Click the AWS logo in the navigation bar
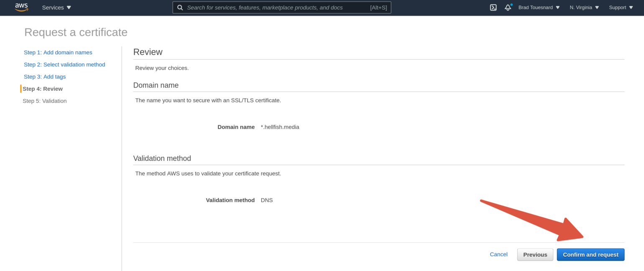This screenshot has width=644, height=271. click(x=21, y=7)
